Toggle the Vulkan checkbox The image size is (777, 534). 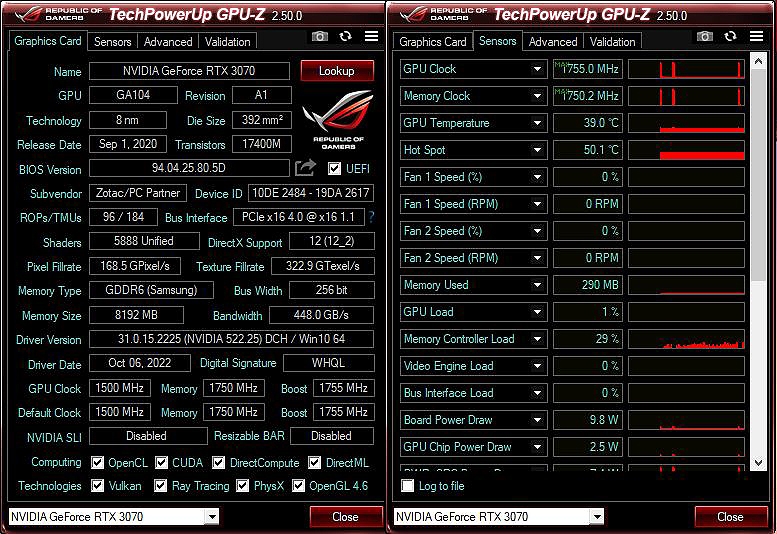(98, 485)
